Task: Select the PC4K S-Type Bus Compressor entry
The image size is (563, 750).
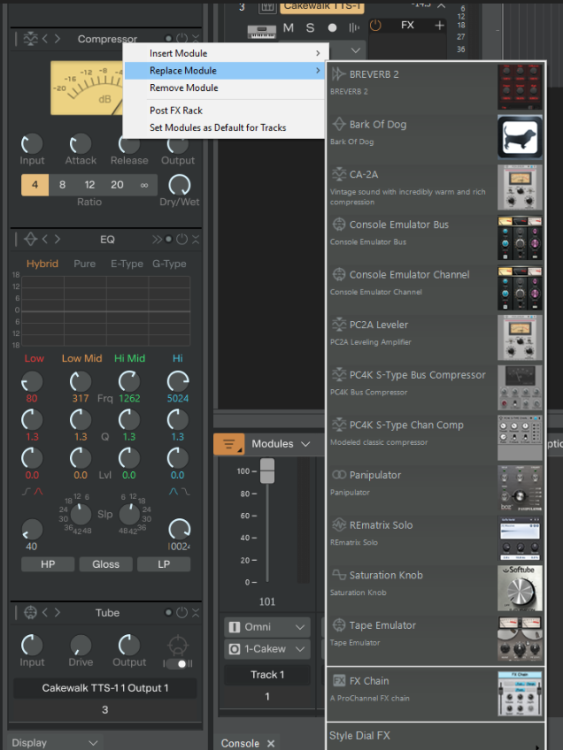Action: (x=435, y=387)
